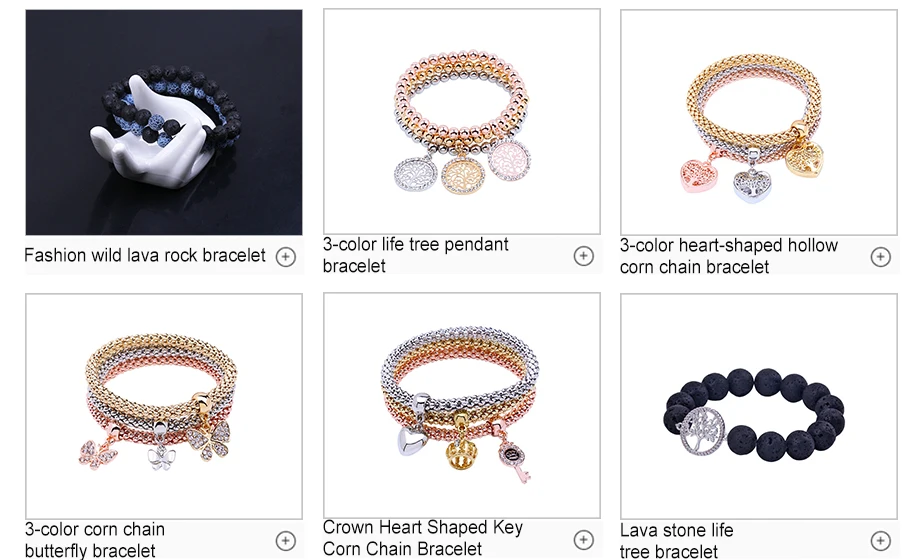Open the butterfly charm bracelet image
Screen dimensions: 904x560
click(164, 406)
